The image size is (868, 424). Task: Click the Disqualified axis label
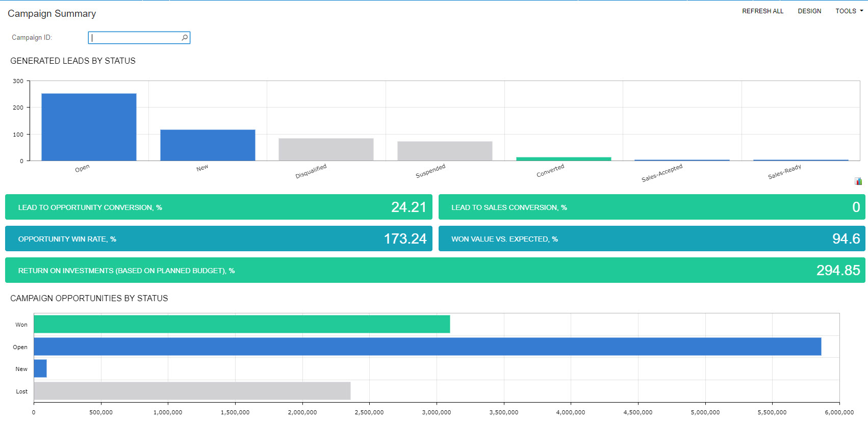(311, 171)
